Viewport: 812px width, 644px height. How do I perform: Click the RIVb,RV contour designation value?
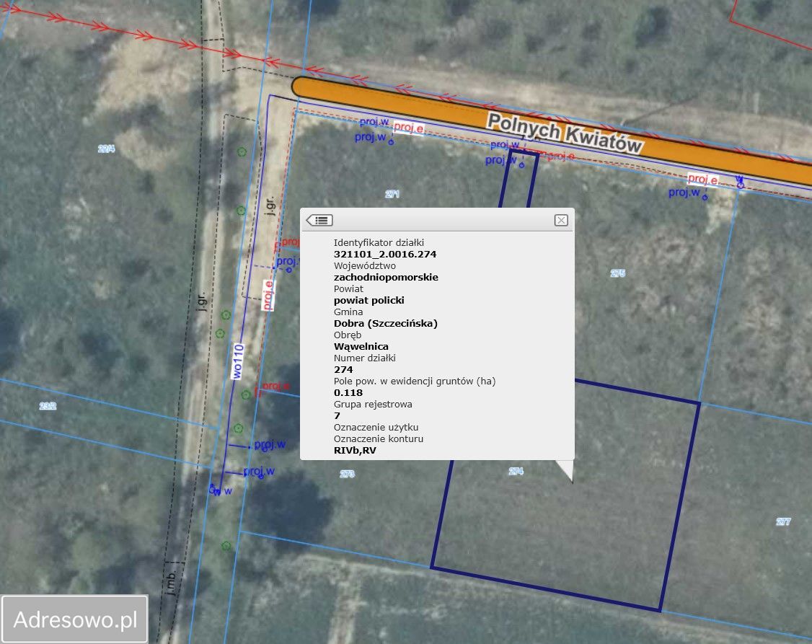[x=355, y=450]
